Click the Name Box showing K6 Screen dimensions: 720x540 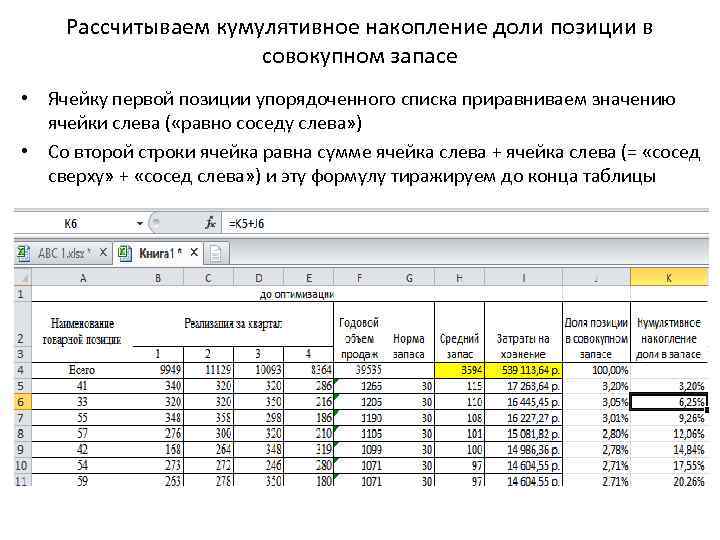pos(71,224)
